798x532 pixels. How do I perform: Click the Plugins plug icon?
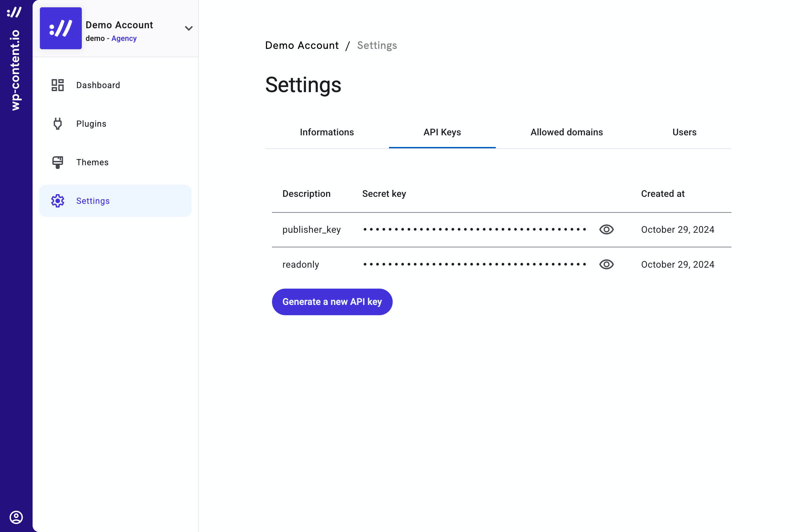(x=58, y=124)
